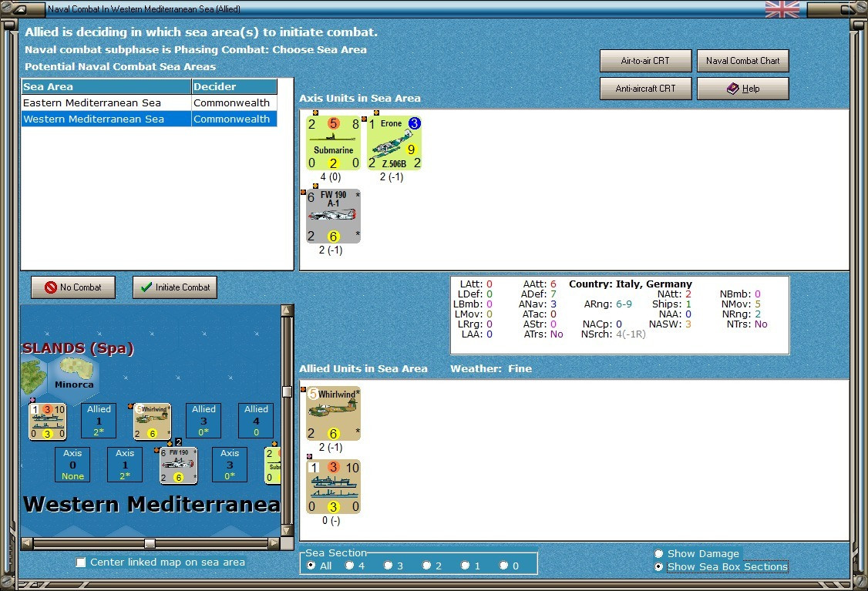Select Show Damage radio button
Image resolution: width=868 pixels, height=591 pixels.
pyautogui.click(x=659, y=553)
